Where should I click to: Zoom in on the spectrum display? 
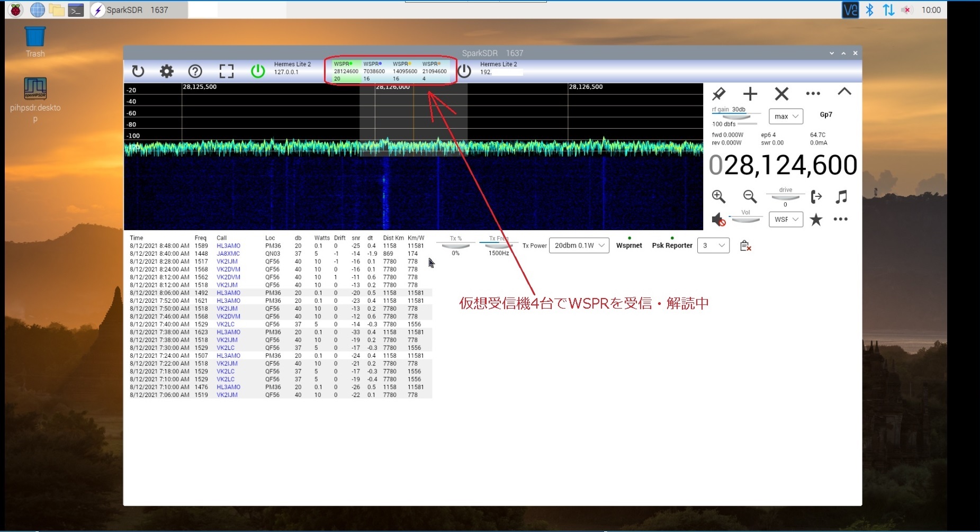(718, 197)
